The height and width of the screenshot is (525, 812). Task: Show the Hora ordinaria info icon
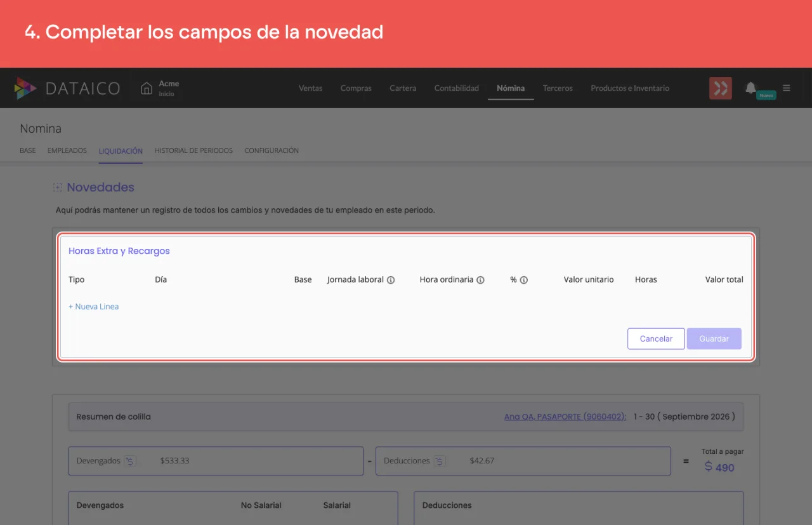480,280
